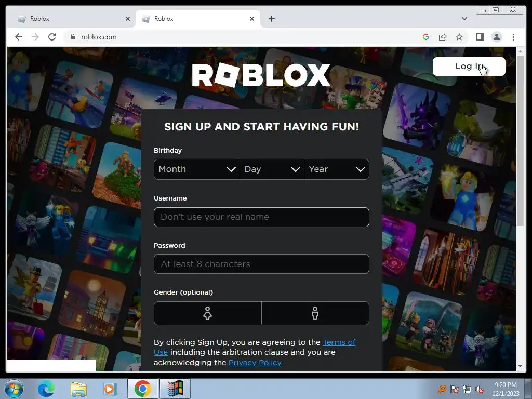Open the Year birthday dropdown
This screenshot has width=532, height=399.
[337, 169]
